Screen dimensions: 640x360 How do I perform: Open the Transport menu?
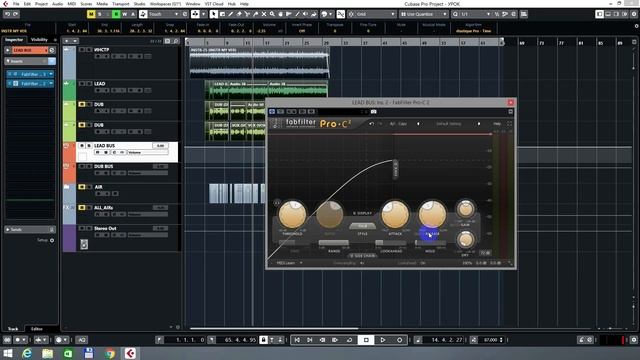point(120,4)
